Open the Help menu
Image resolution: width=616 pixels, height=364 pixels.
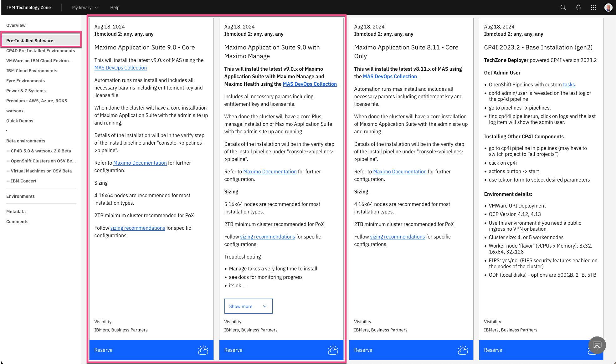point(115,8)
